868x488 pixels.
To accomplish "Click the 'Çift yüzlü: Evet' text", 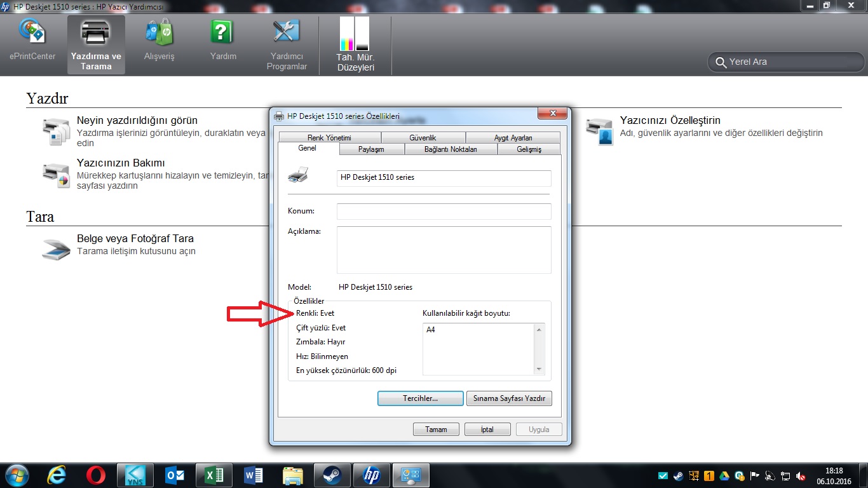I will [321, 328].
